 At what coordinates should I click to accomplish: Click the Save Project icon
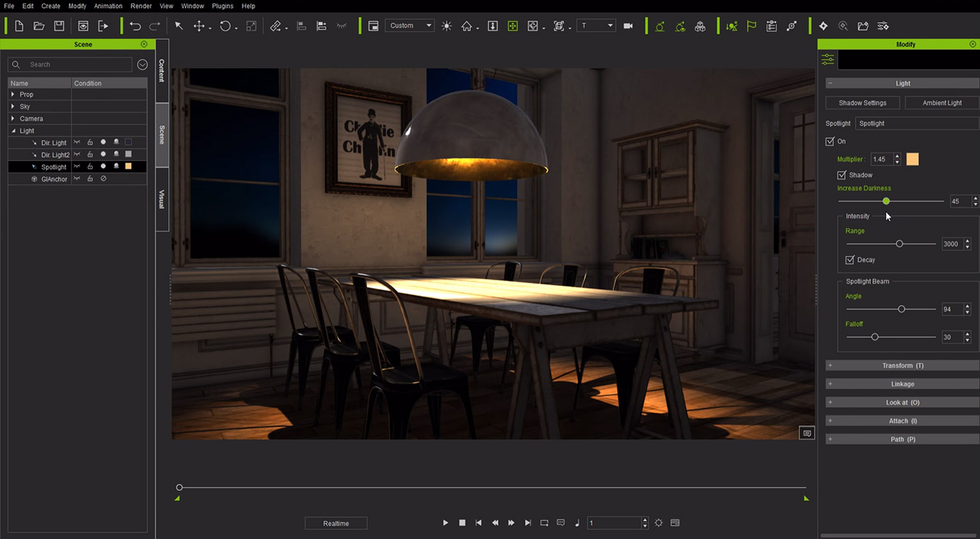(59, 25)
